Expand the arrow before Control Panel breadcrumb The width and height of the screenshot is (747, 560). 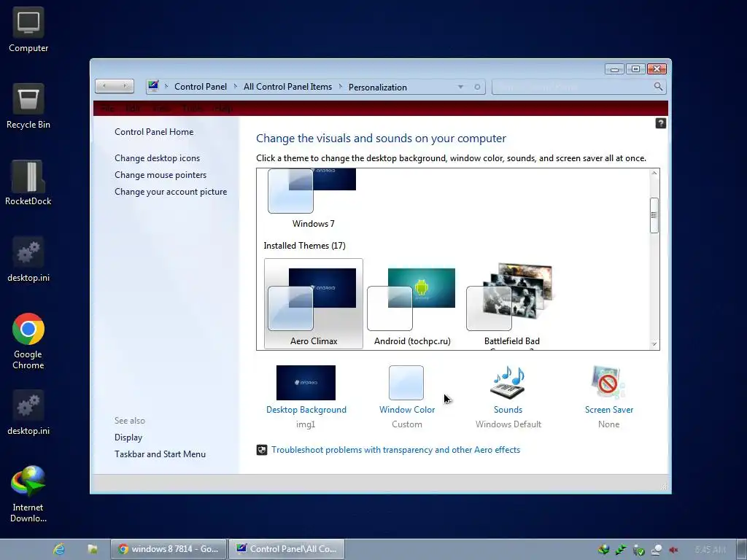(166, 87)
